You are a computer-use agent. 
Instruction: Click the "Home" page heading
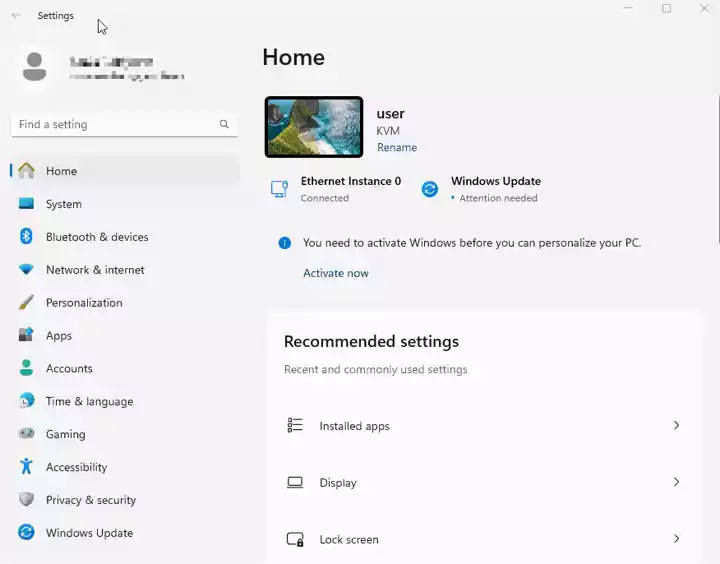(x=293, y=57)
